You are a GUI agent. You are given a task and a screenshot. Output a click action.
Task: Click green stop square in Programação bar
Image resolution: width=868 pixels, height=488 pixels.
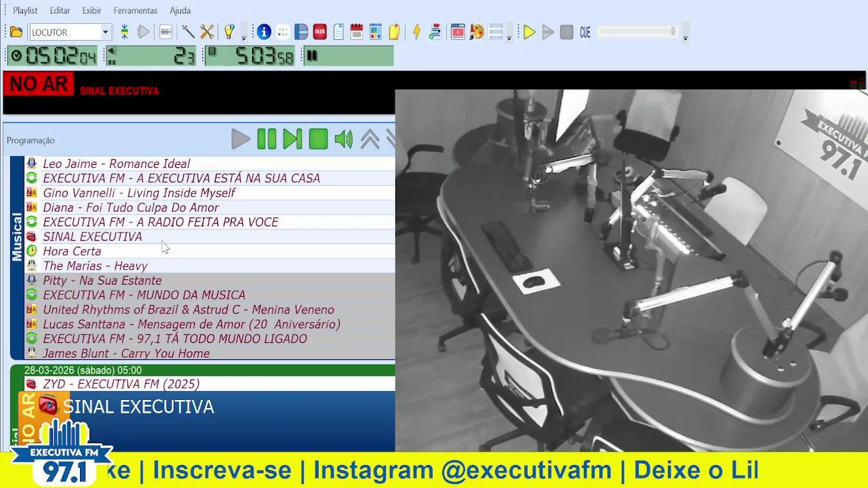pos(318,140)
